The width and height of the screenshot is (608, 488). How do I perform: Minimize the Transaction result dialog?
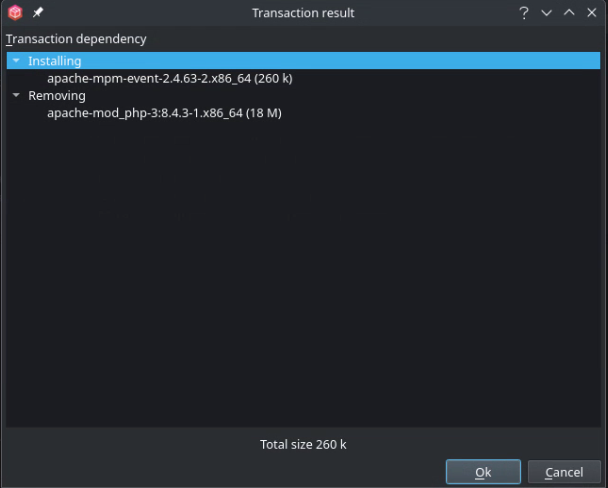pyautogui.click(x=546, y=13)
